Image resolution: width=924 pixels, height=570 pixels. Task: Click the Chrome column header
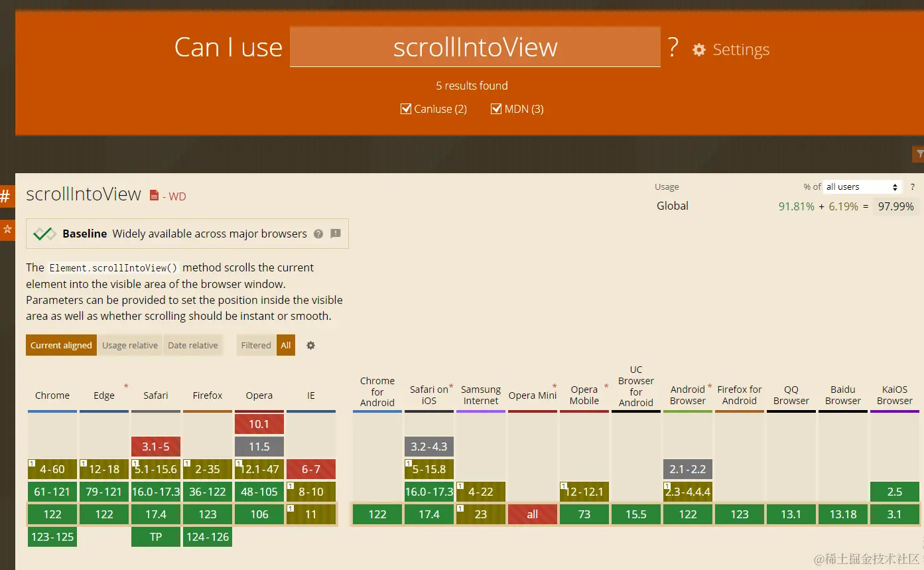click(52, 395)
